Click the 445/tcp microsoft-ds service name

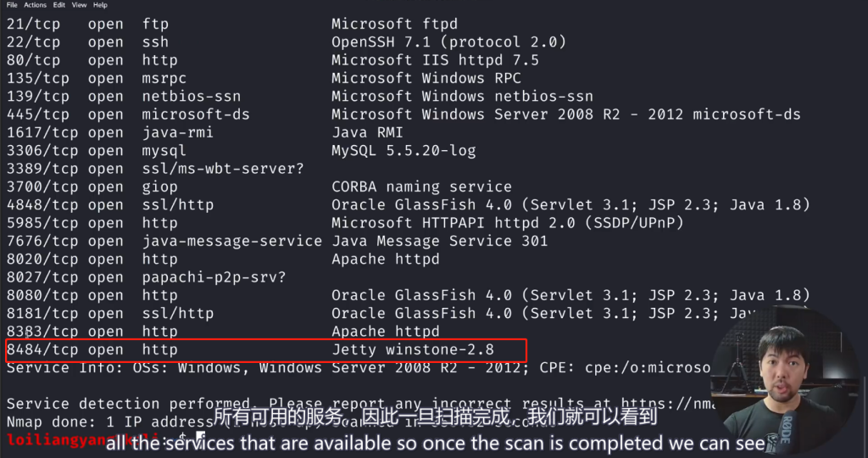tap(196, 114)
